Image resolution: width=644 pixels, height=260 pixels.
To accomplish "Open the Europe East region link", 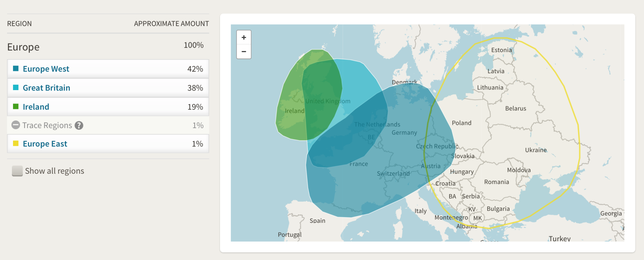I will click(x=45, y=144).
